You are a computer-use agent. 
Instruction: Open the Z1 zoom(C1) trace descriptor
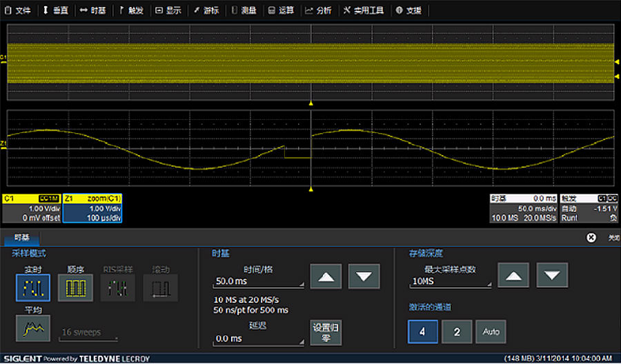pyautogui.click(x=92, y=208)
